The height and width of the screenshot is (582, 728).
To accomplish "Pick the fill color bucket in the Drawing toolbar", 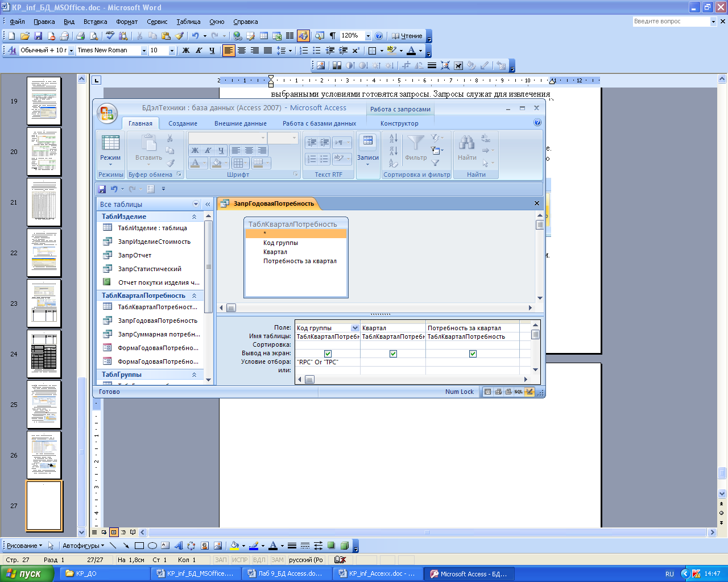I will pos(234,546).
